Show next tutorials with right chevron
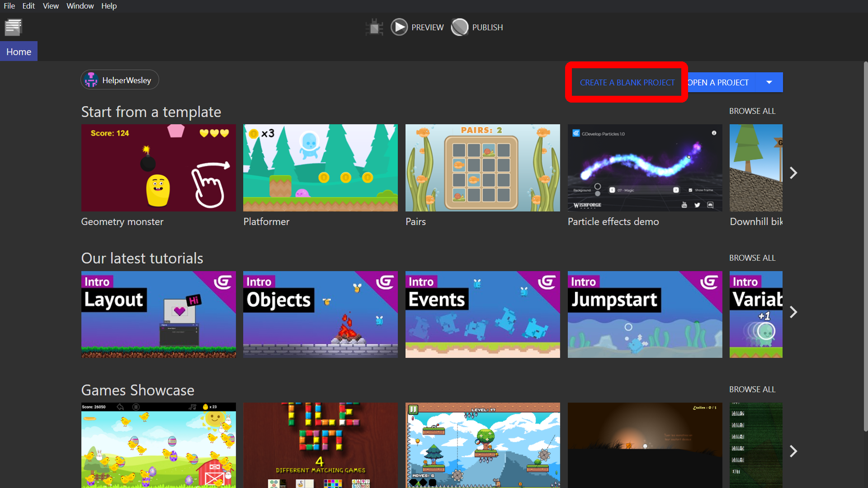Screen dimensions: 868x488 click(793, 312)
